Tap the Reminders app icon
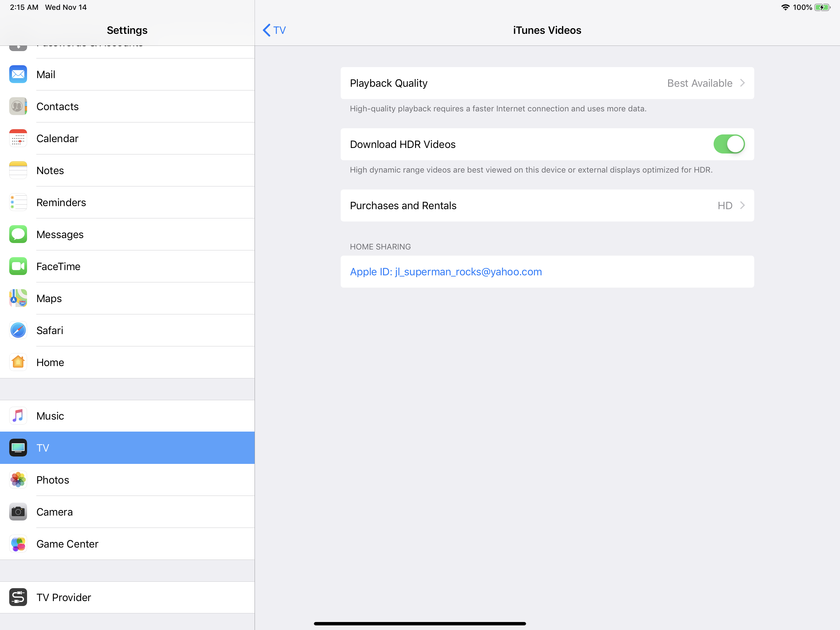The height and width of the screenshot is (630, 840). click(x=18, y=202)
